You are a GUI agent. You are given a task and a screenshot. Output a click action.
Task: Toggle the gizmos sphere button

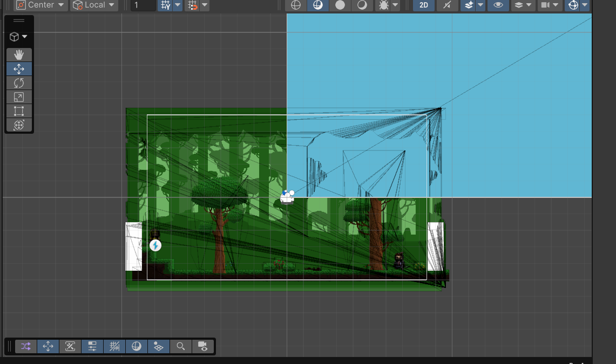[x=573, y=5]
